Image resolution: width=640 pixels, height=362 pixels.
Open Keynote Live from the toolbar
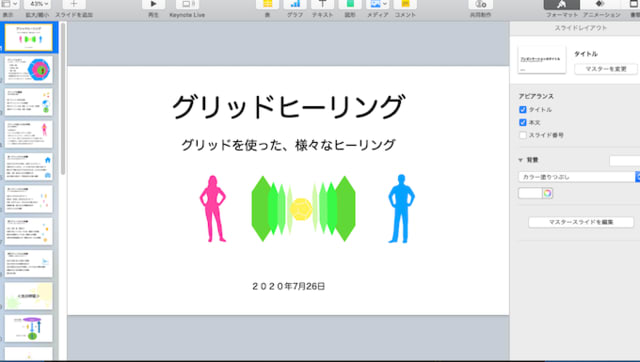click(x=187, y=4)
